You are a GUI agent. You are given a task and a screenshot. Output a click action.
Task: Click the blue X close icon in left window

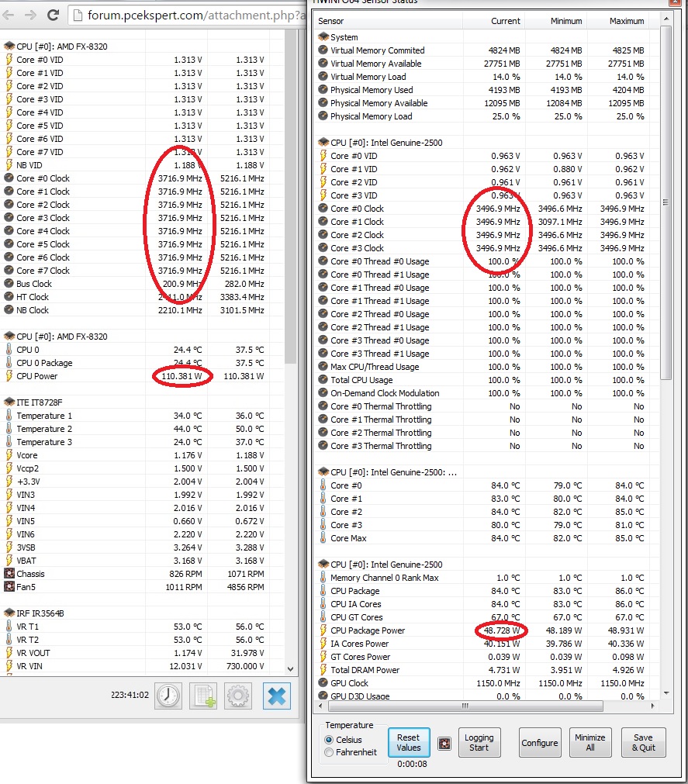point(276,696)
